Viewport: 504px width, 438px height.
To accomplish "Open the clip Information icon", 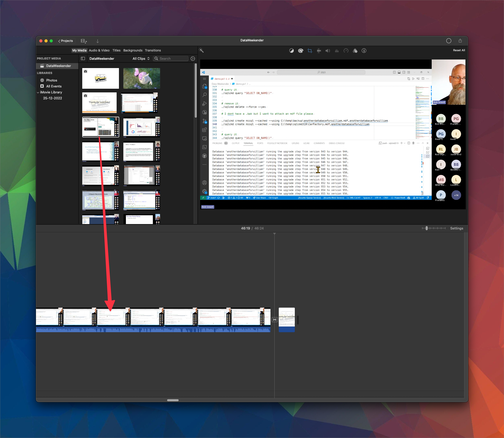I will point(364,51).
